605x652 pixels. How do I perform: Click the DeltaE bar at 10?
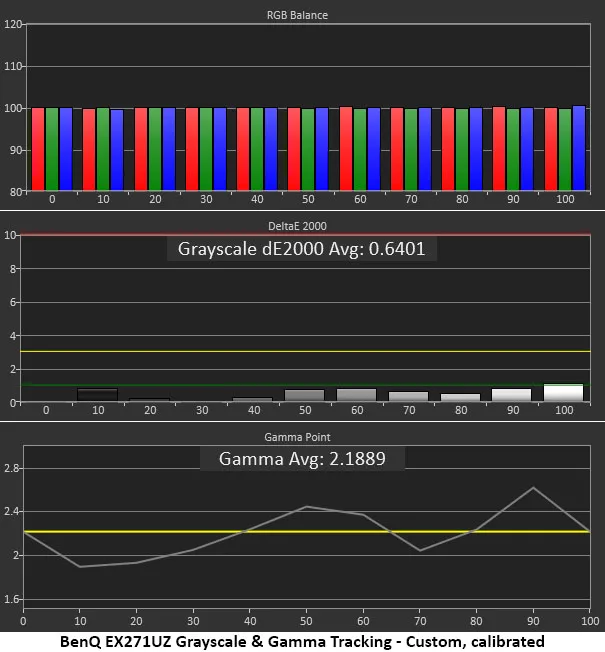(x=97, y=395)
